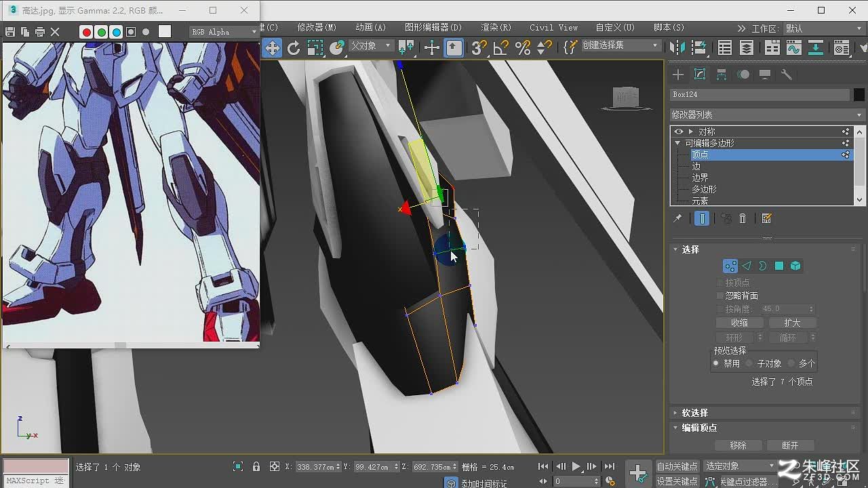This screenshot has height=488, width=868.
Task: Open the 修改器列表 dropdown
Action: pyautogui.click(x=768, y=115)
